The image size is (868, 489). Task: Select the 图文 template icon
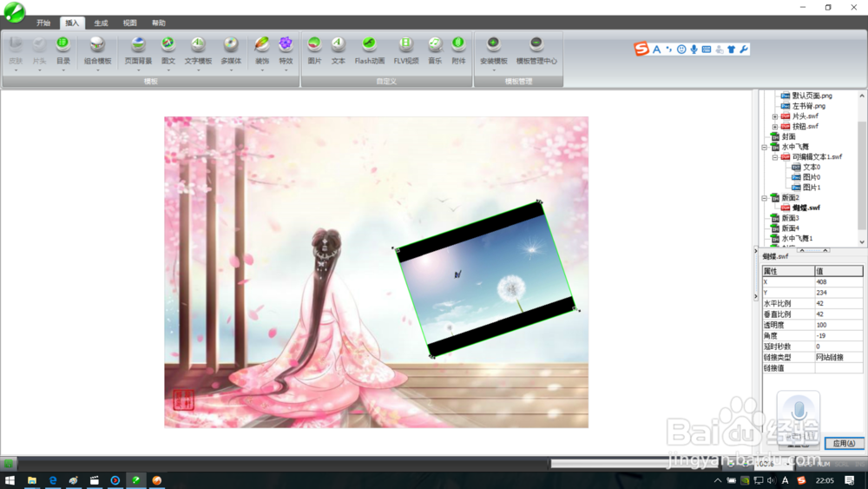tap(168, 44)
